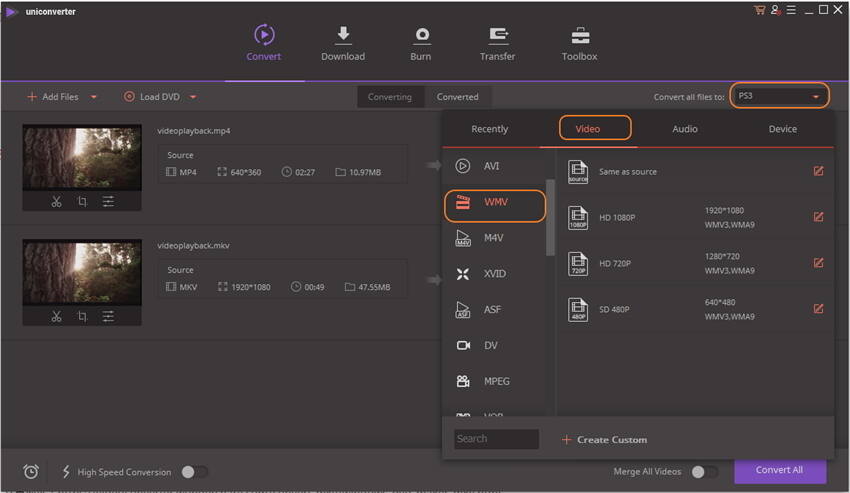Switch to the Converted tab
The width and height of the screenshot is (850, 493).
458,97
